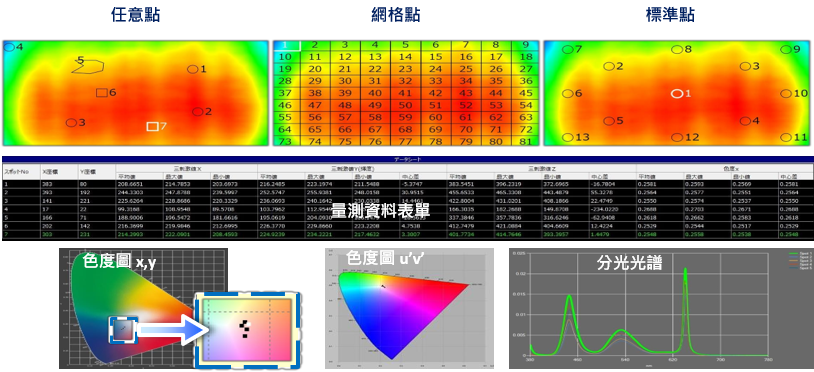814x372 pixels.
Task: Open the zoomed x,y chromaticity inset
Action: [247, 329]
